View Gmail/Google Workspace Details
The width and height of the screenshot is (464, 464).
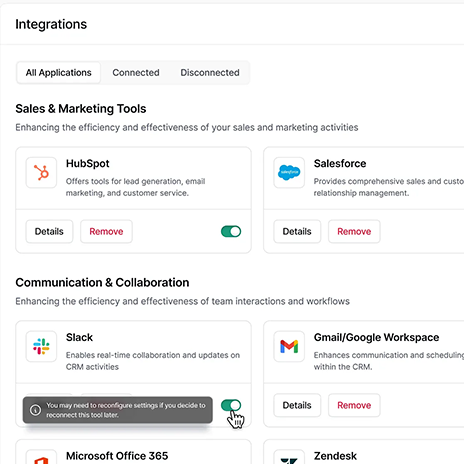297,405
